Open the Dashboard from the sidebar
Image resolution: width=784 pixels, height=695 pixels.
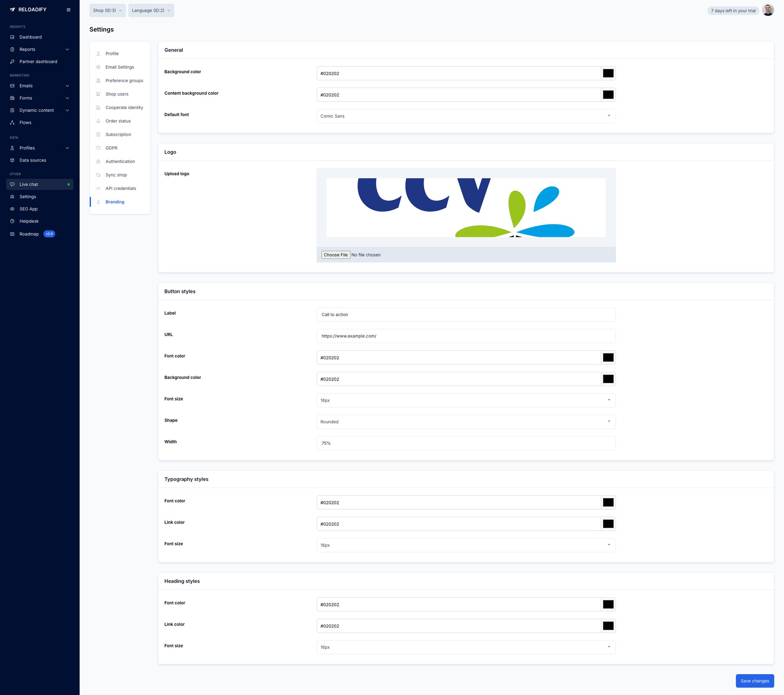[x=30, y=37]
